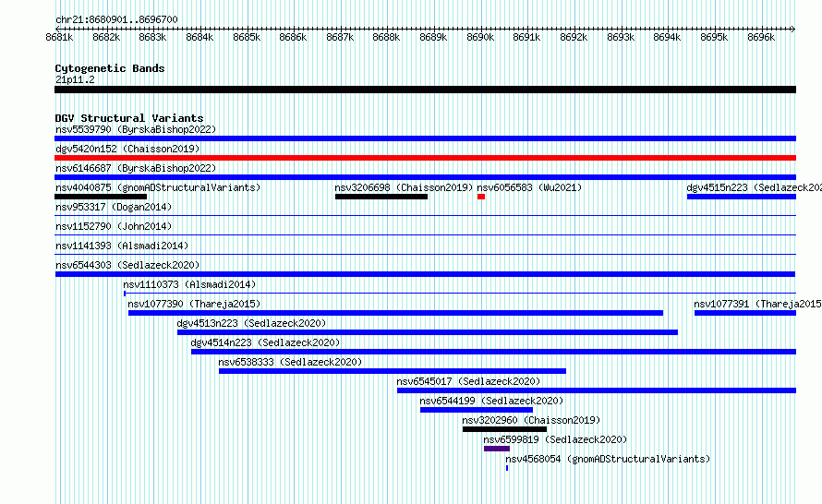
Task: Click the nsv6544303 (Sedlazeck2020) variant label
Action: pyautogui.click(x=127, y=265)
